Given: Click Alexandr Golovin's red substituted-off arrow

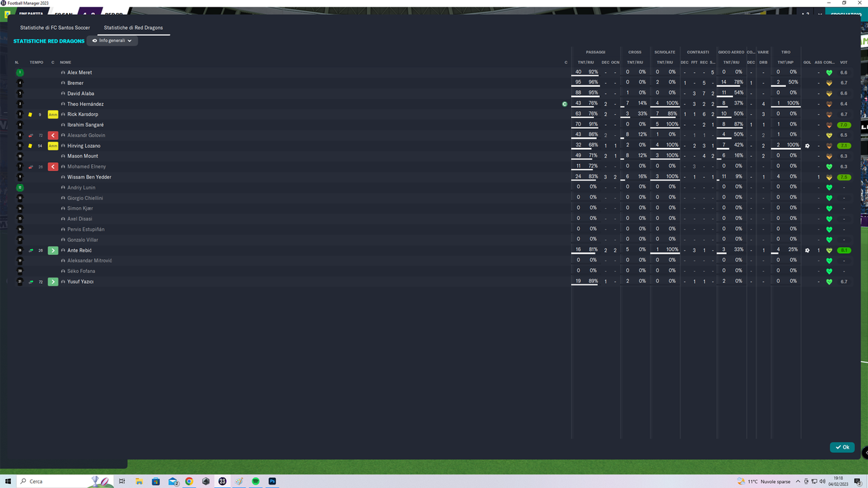Looking at the screenshot, I should (x=53, y=136).
